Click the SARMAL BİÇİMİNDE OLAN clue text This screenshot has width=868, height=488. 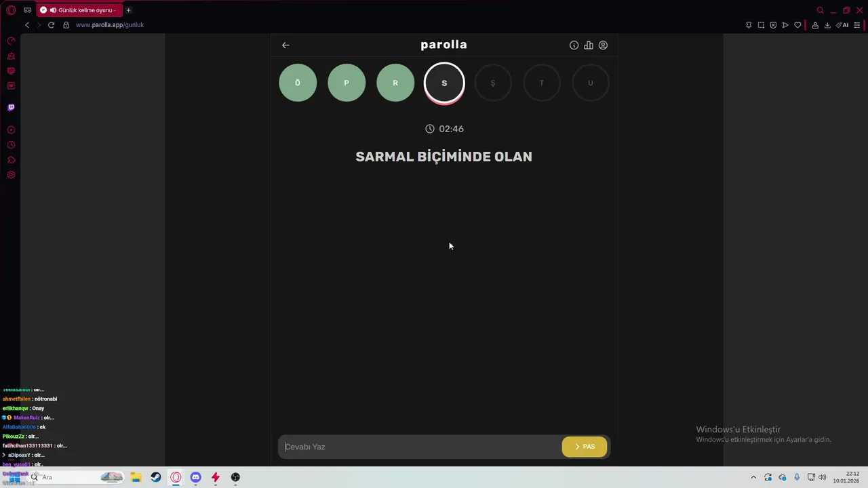coord(444,157)
